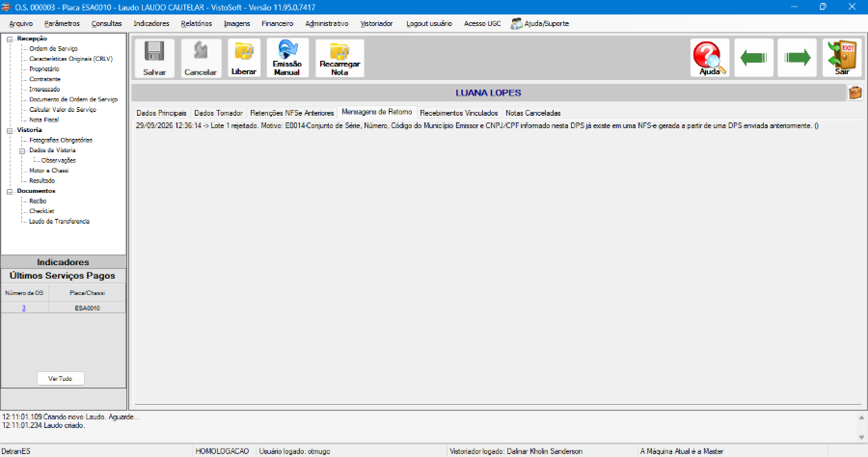Open Emissão Manual from toolbar

click(x=287, y=58)
